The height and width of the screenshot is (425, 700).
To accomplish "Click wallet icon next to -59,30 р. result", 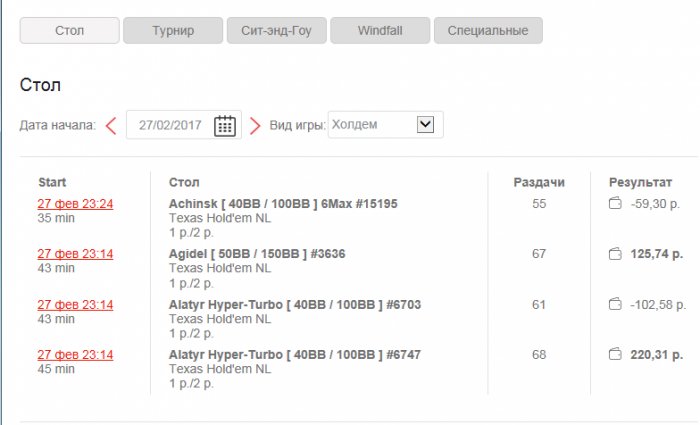I will (x=616, y=204).
